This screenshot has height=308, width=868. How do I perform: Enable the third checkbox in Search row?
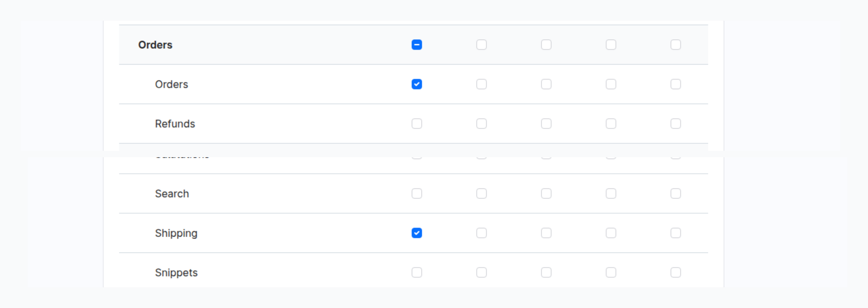point(546,194)
